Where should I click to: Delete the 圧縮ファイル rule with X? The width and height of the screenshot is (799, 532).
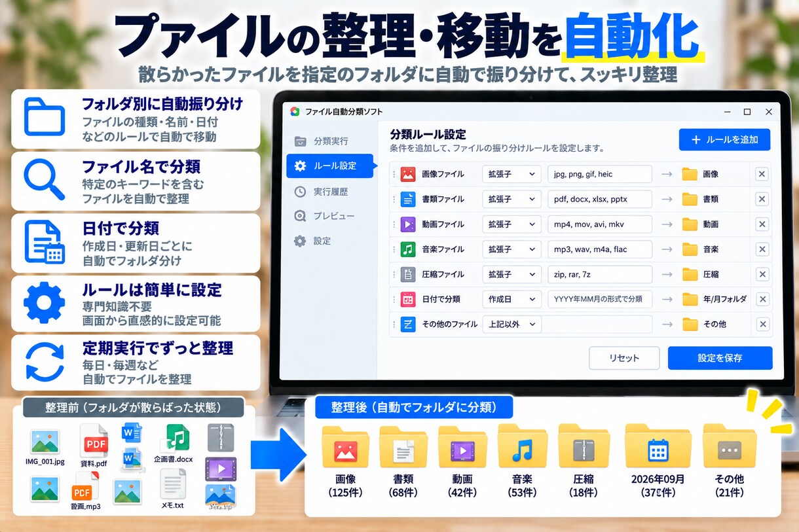coord(762,274)
